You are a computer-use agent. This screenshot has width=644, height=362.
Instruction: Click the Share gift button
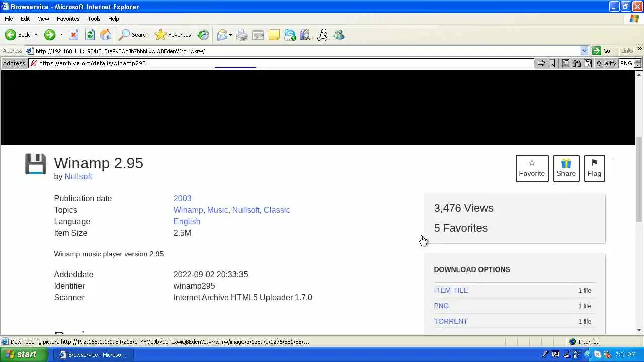pyautogui.click(x=566, y=168)
